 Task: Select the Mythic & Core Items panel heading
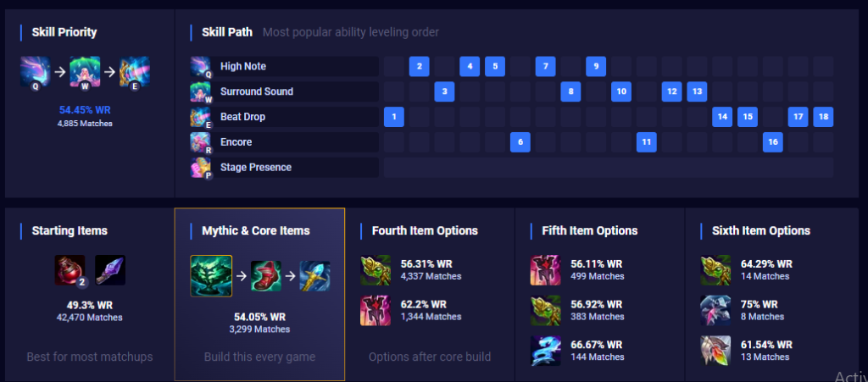[255, 230]
